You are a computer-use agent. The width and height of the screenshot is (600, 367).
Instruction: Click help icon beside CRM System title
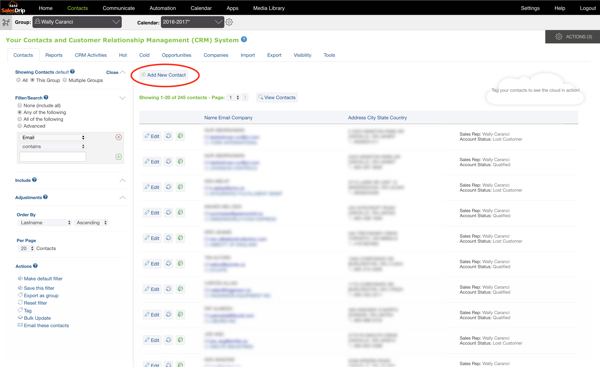(244, 39)
